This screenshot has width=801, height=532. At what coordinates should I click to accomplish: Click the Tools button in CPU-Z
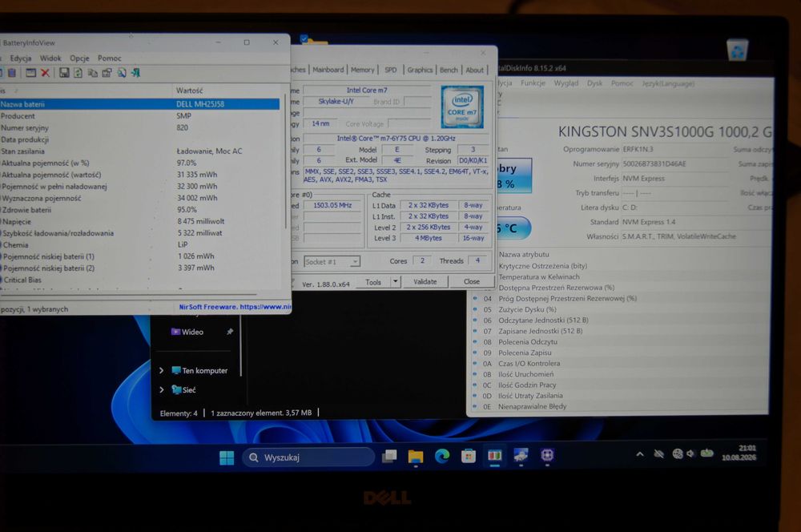tap(373, 281)
